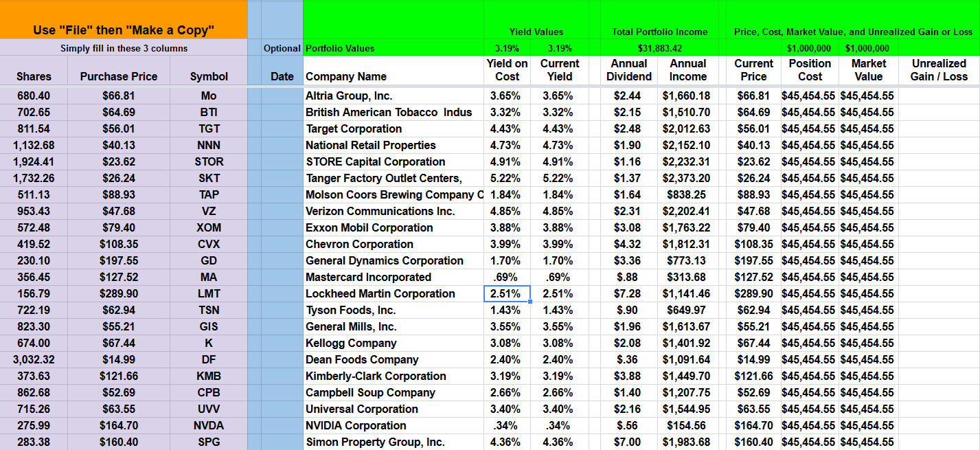Click empty Date cell in Altria row
980x450 pixels.
(282, 95)
